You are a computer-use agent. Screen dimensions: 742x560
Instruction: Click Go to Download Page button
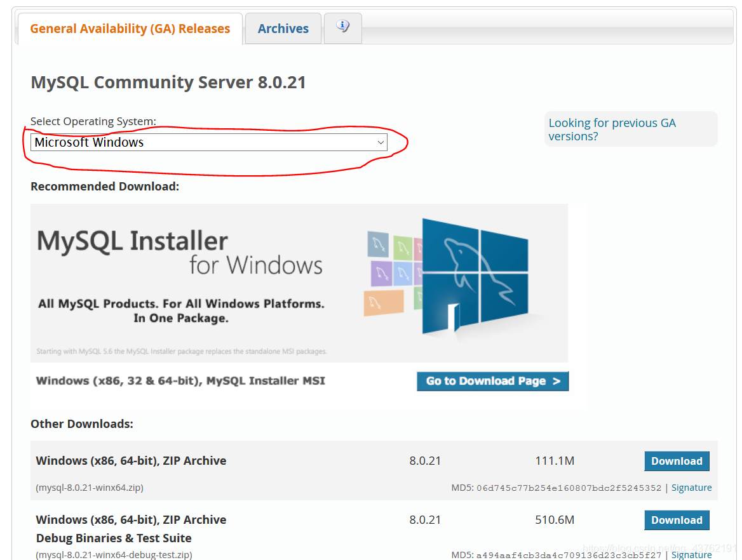[492, 381]
